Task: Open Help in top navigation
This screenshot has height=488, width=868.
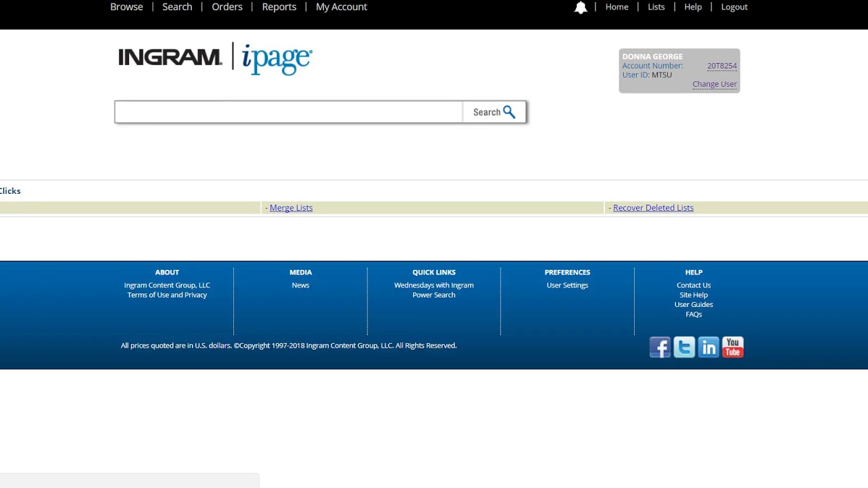Action: click(693, 7)
